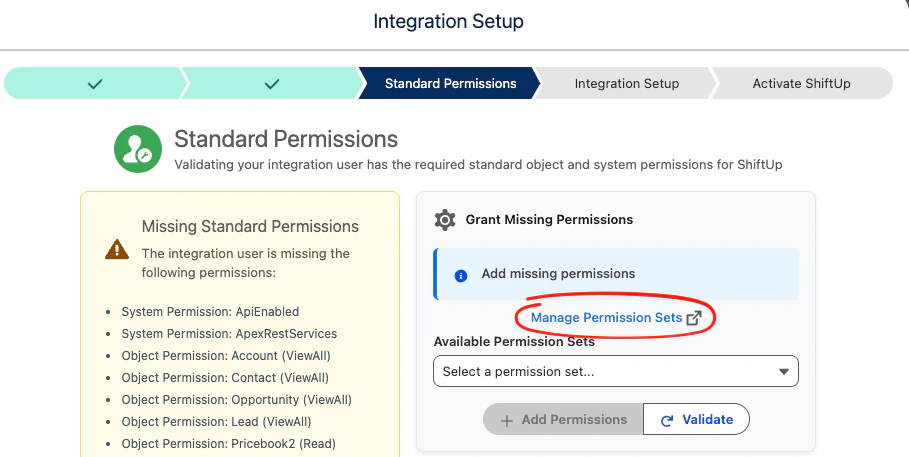Viewport: 909px width, 457px height.
Task: Click the refresh icon on Validate button
Action: click(667, 420)
